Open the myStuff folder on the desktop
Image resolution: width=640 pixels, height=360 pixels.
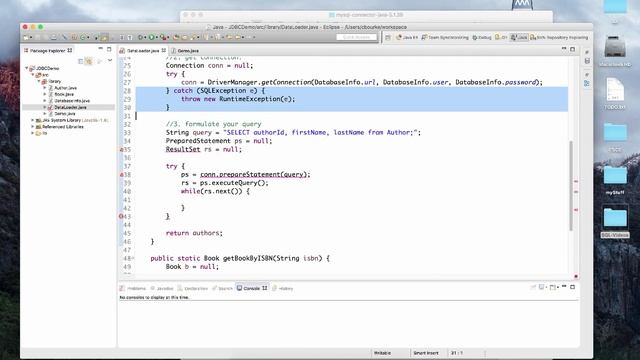(615, 180)
